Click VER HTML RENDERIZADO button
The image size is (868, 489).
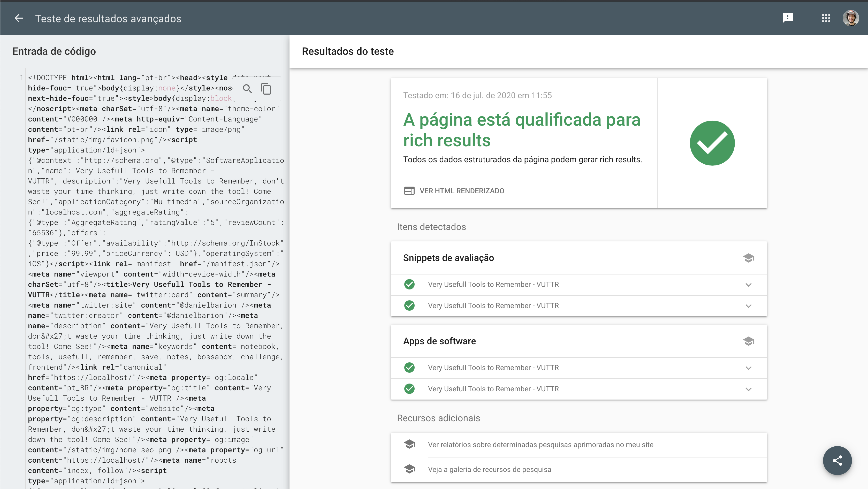pyautogui.click(x=454, y=191)
